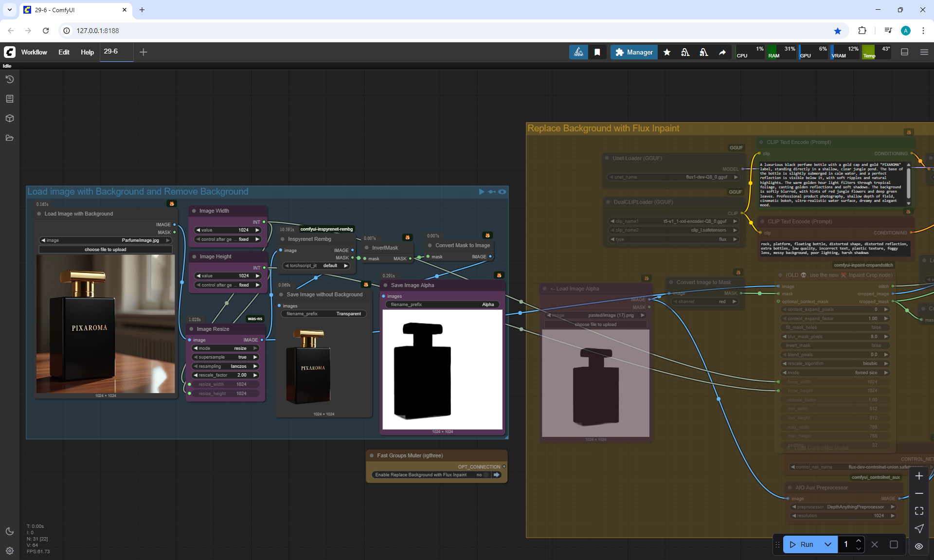
Task: Toggle dark theme moon icon
Action: point(9,531)
